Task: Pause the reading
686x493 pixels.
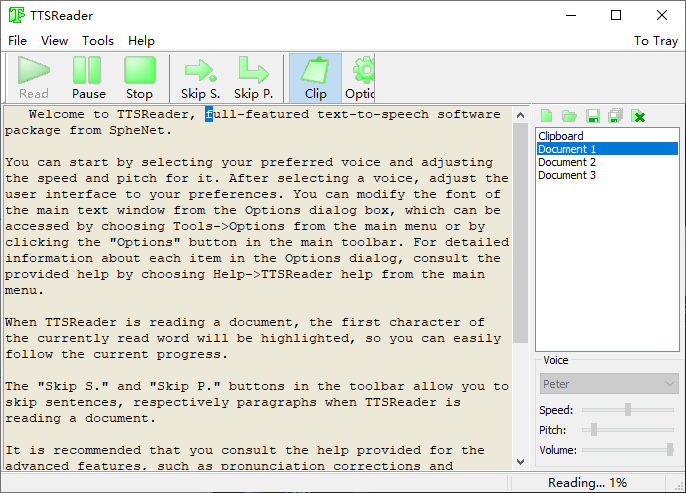Action: point(88,78)
